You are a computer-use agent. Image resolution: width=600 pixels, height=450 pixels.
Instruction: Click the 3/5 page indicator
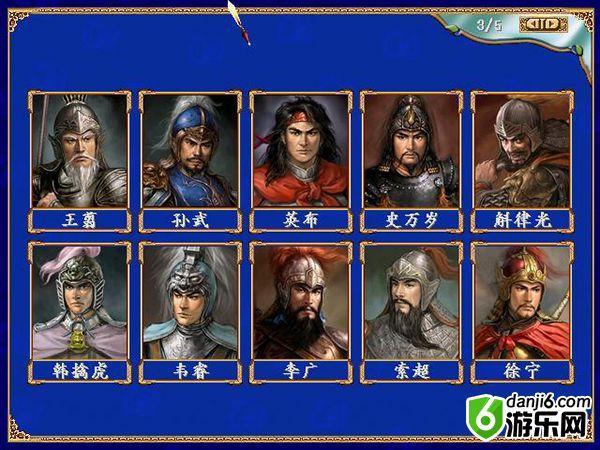(x=489, y=25)
